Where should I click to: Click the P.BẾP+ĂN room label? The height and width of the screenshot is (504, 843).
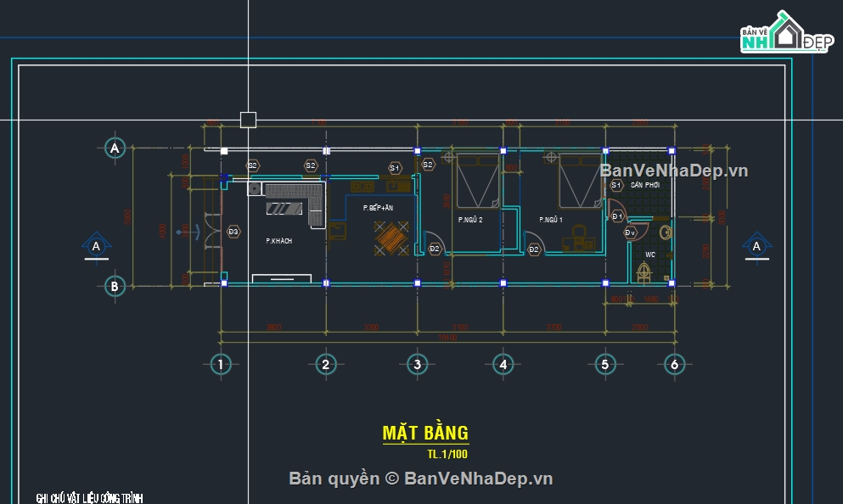point(378,207)
